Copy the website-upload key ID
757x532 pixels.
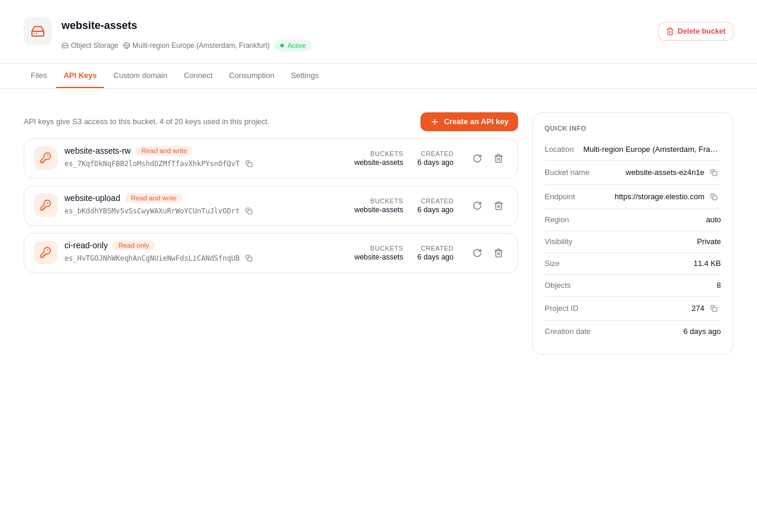(x=249, y=211)
